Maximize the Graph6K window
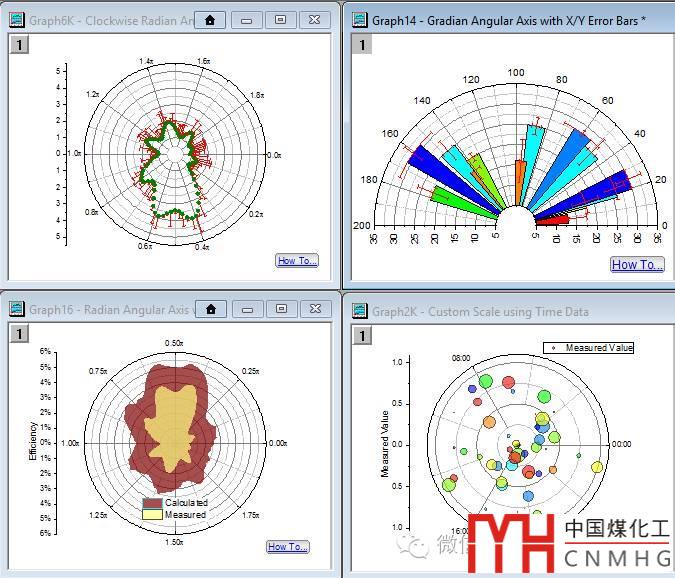This screenshot has width=675, height=578. [280, 20]
